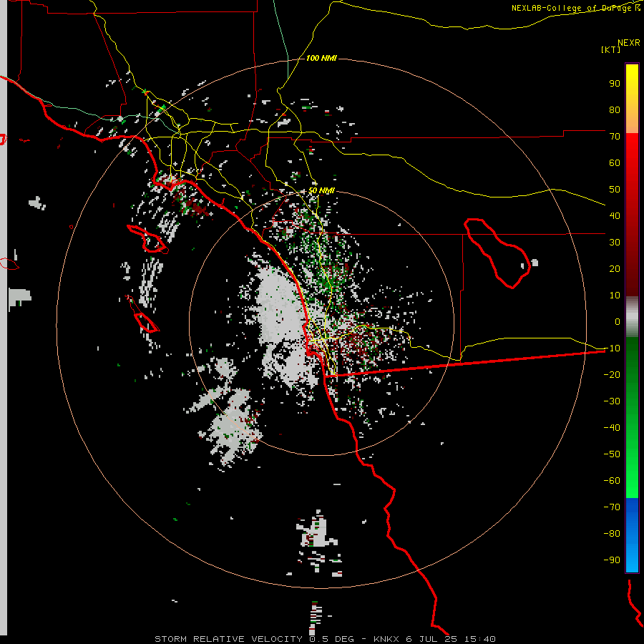Click the [KT] units label
This screenshot has width=644, height=644.
[610, 49]
